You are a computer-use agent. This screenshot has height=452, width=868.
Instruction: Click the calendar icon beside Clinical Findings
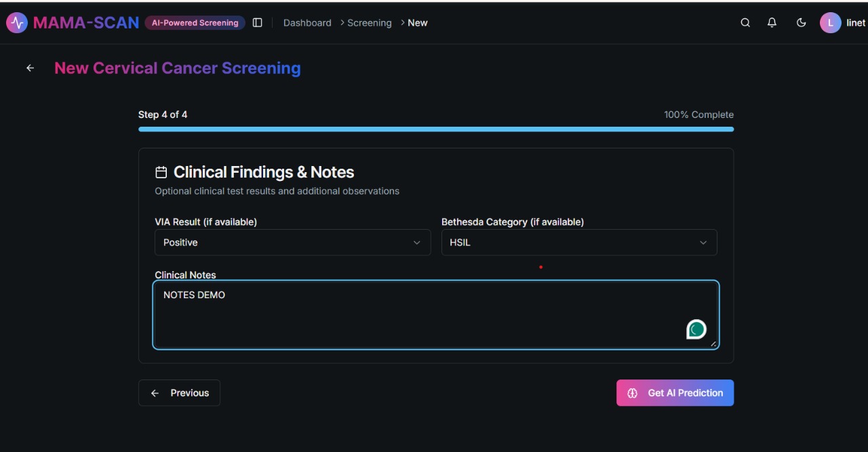161,172
